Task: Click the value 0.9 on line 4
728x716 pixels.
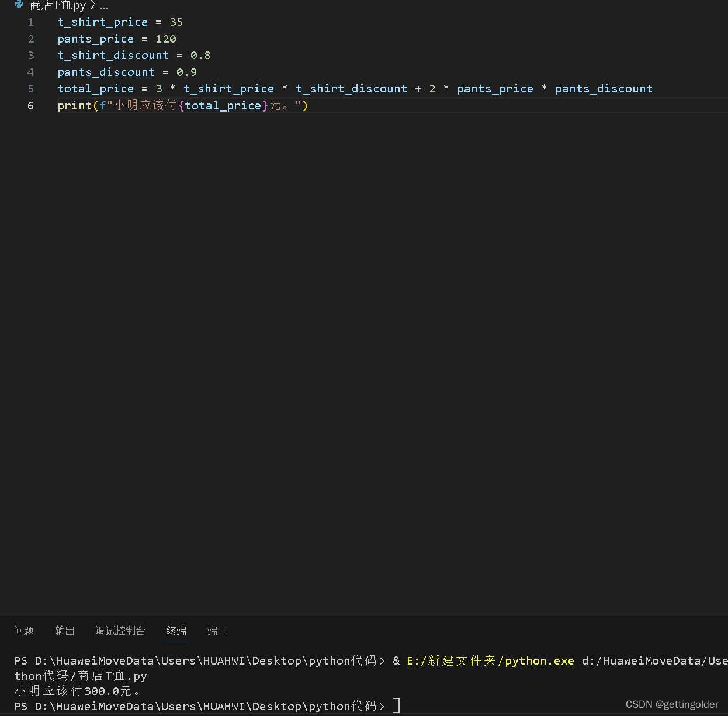Action: tap(186, 72)
